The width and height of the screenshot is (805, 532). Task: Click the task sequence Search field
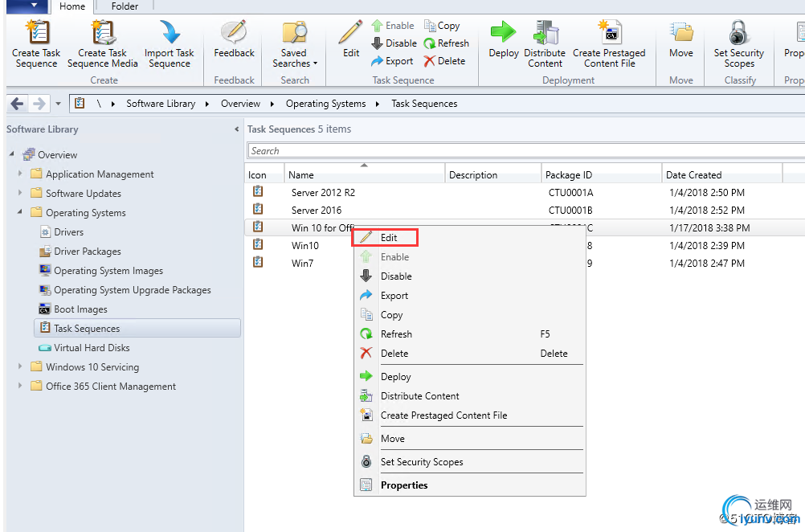[x=525, y=151]
